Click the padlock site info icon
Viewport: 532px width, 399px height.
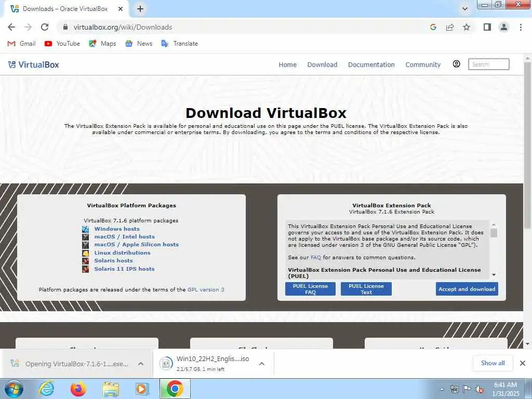click(65, 27)
